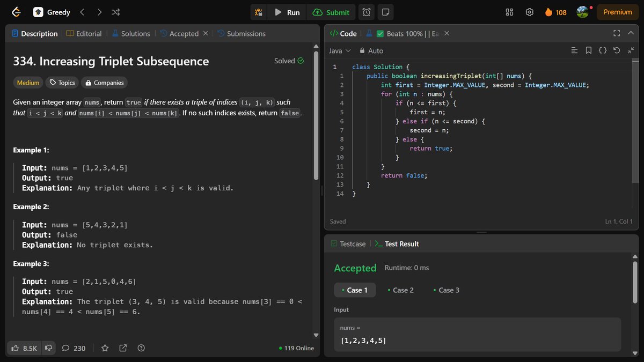Collapse the Code panel with the chevron
Screen dimensions: 644x362
pos(631,33)
